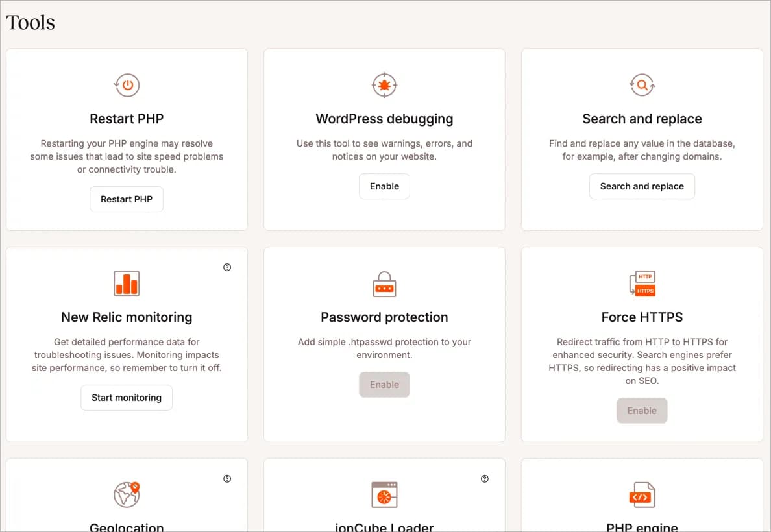The width and height of the screenshot is (771, 532).
Task: Select the Tools page heading
Action: coord(30,22)
